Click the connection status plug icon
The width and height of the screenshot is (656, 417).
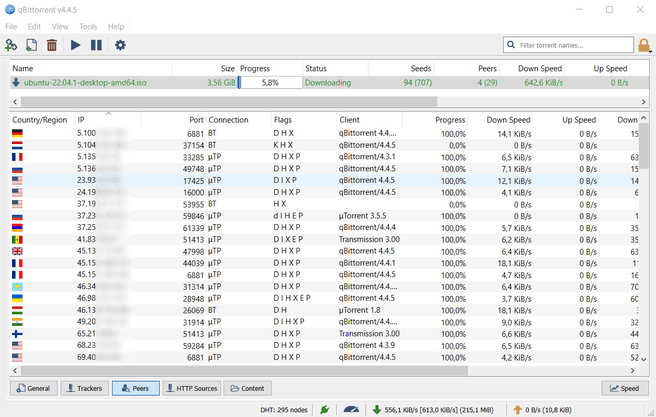pyautogui.click(x=324, y=409)
